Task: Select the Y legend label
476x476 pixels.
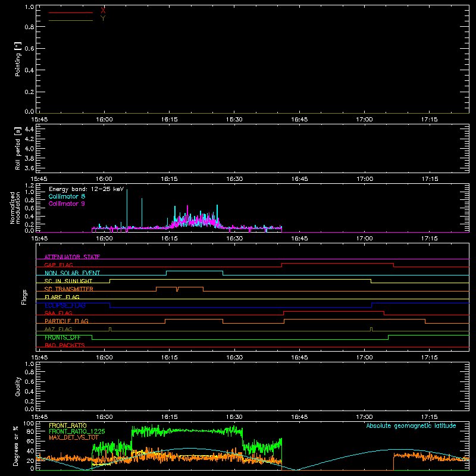Action: point(103,18)
